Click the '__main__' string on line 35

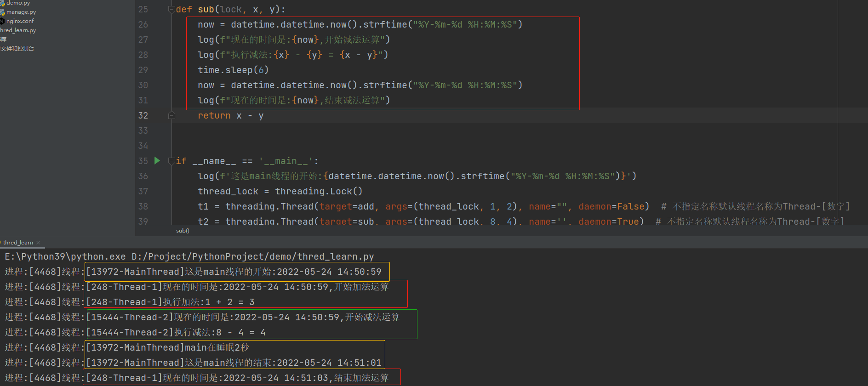[x=286, y=161]
